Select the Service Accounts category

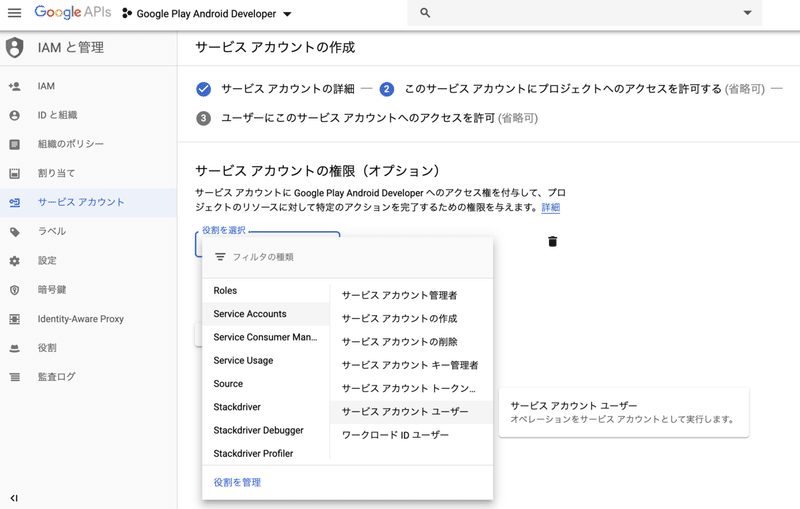[x=266, y=314]
